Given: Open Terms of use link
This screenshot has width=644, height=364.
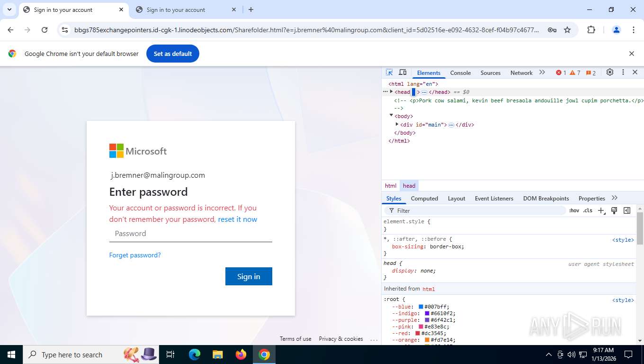Looking at the screenshot, I should point(295,339).
